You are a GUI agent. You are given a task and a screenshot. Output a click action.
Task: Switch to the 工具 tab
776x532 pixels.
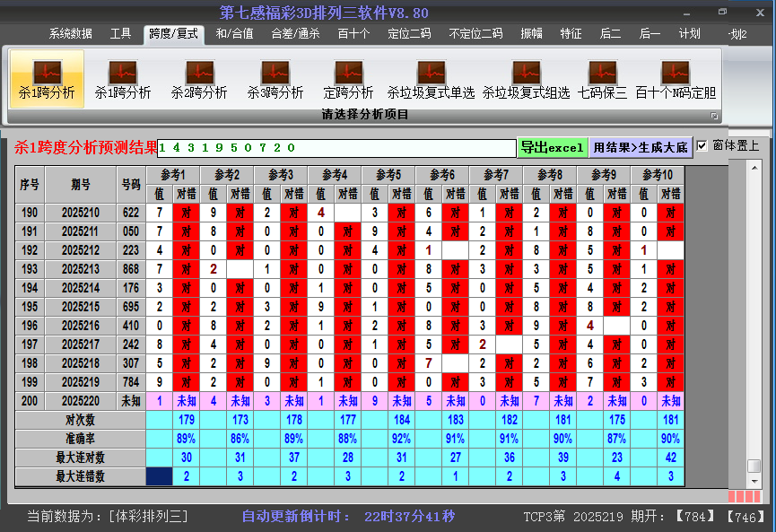(x=120, y=34)
